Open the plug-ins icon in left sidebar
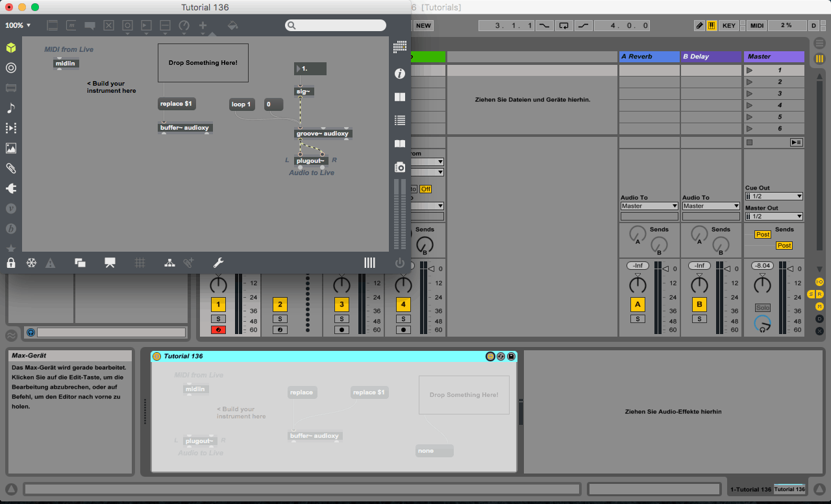831x504 pixels. coord(11,189)
